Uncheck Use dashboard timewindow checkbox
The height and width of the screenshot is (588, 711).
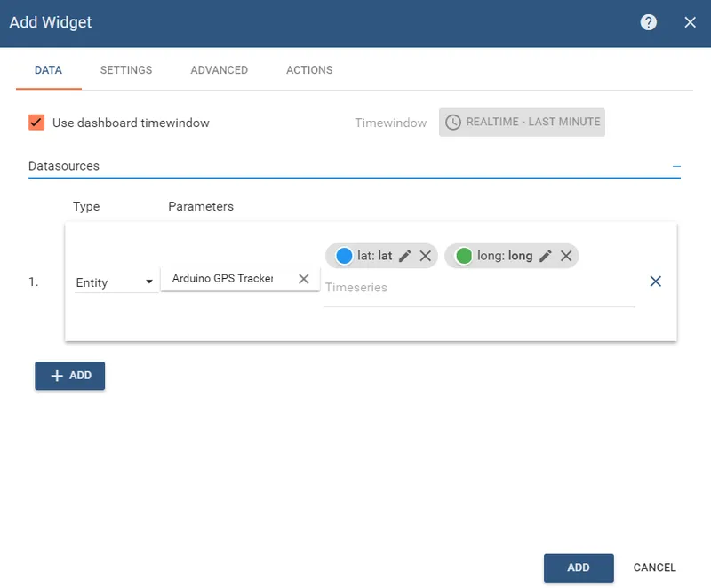pos(36,123)
